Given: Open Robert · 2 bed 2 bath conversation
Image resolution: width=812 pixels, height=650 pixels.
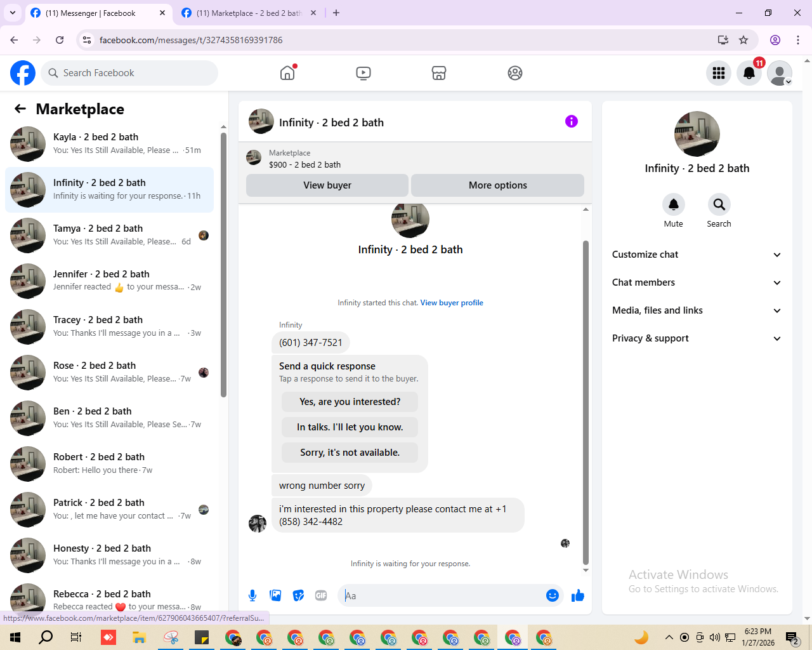Looking at the screenshot, I should pos(110,464).
